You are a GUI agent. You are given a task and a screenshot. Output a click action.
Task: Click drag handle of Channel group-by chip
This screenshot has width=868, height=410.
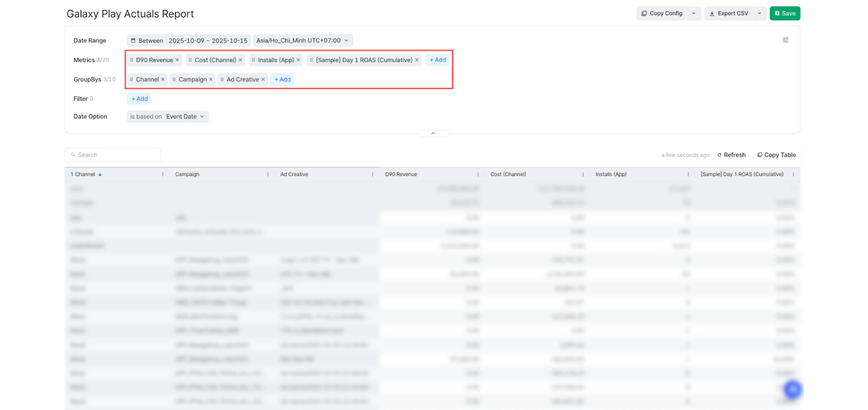(x=131, y=80)
